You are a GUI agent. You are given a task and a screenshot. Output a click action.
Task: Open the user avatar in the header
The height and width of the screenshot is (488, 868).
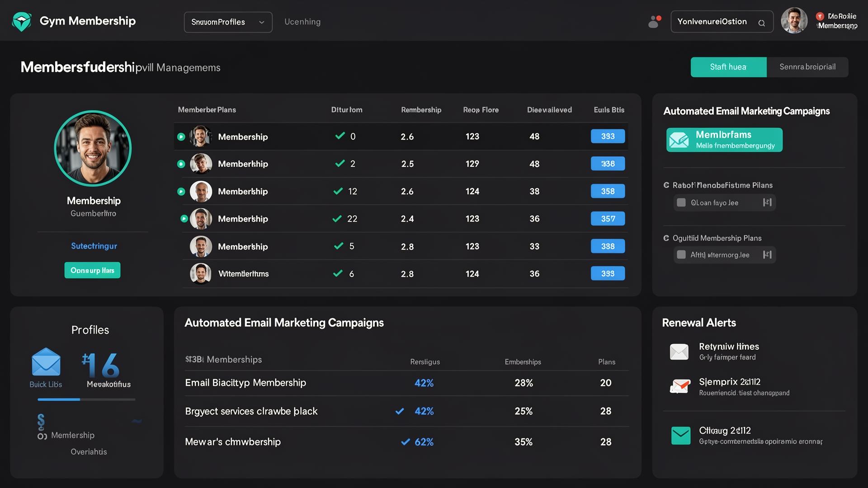794,21
